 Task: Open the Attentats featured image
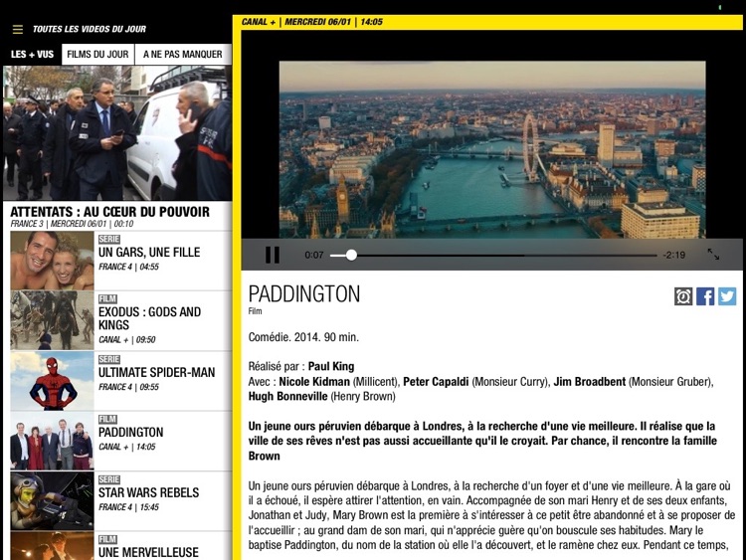(x=117, y=132)
